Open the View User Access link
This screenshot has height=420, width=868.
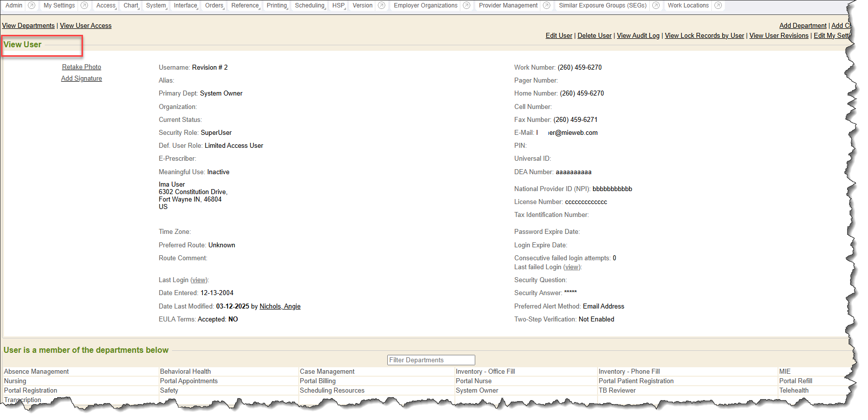86,26
